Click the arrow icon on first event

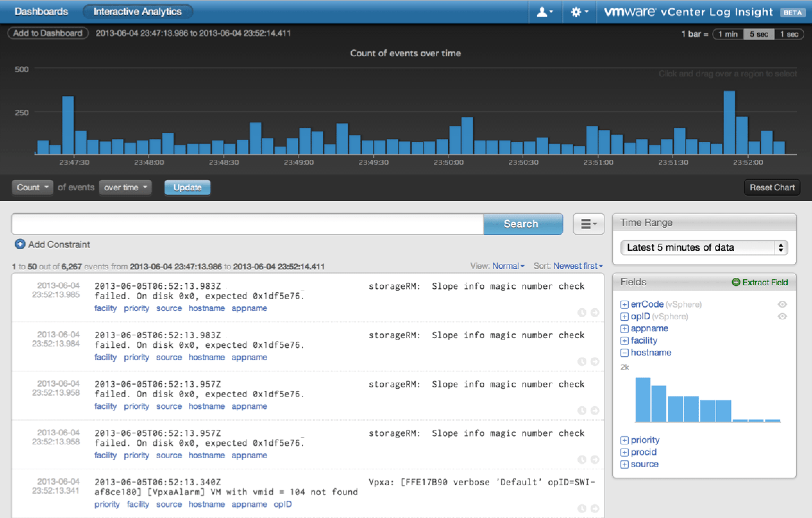595,312
